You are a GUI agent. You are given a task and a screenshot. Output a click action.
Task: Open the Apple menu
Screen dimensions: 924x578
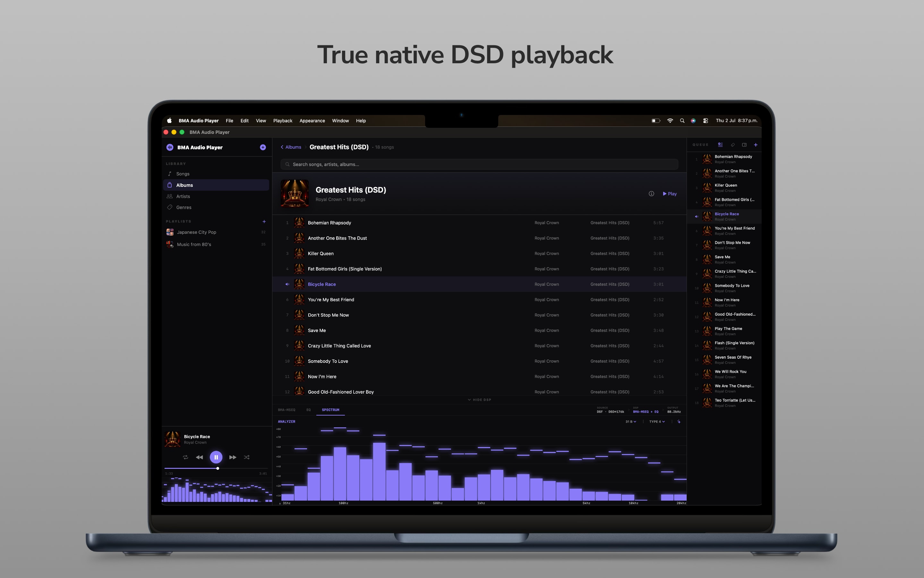pos(169,120)
